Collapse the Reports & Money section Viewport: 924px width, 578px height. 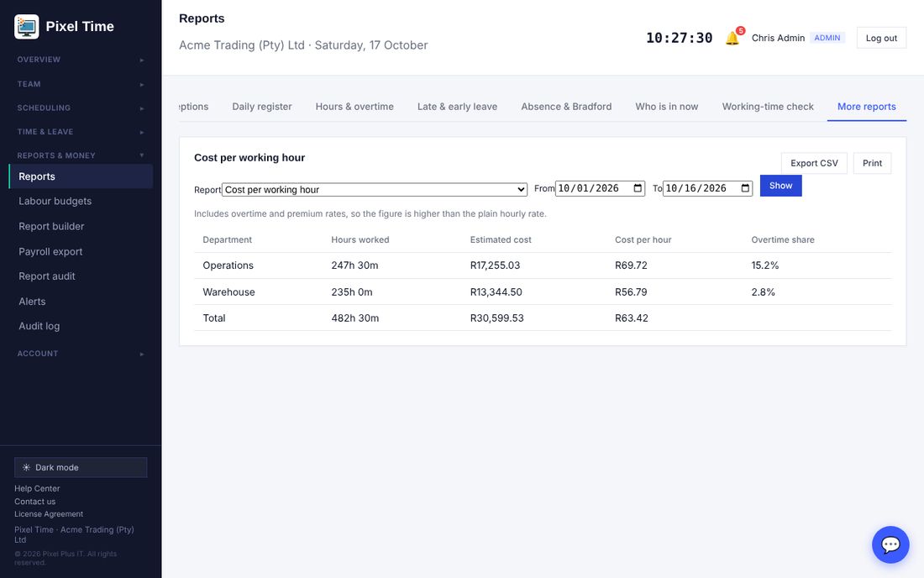point(81,155)
